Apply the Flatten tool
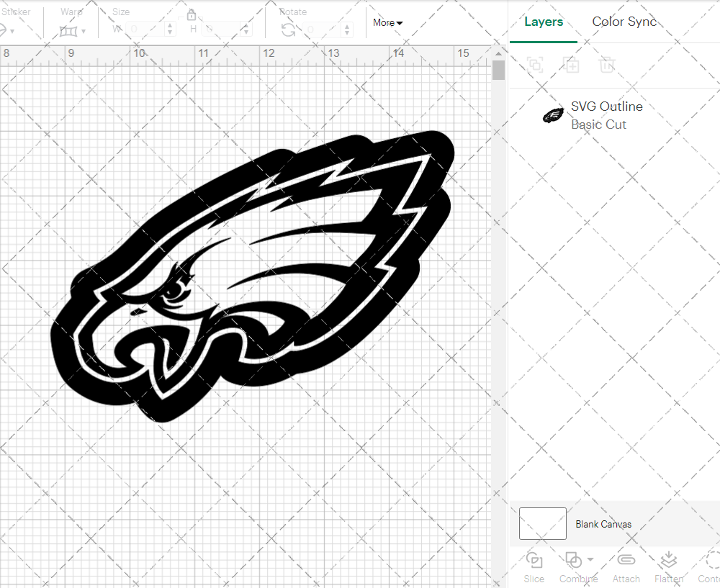 [668, 561]
